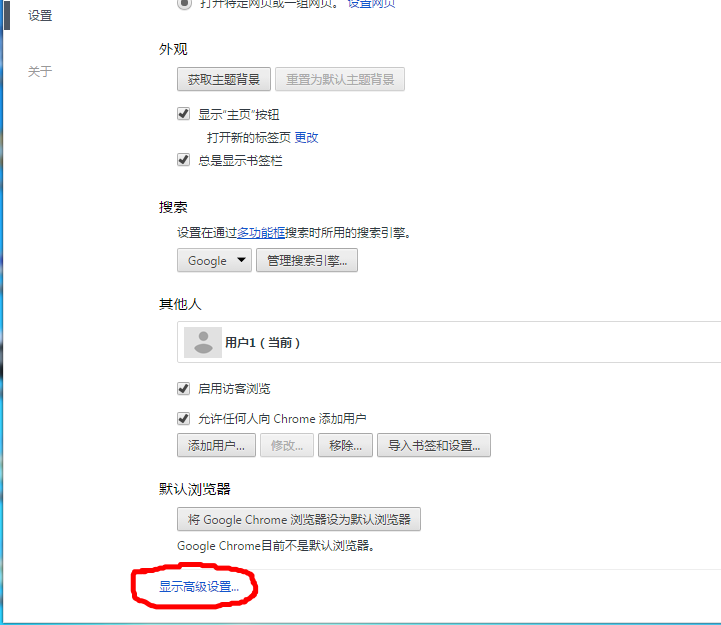The height and width of the screenshot is (625, 721).
Task: Disable the 启用访客浏览 checkbox
Action: [184, 389]
